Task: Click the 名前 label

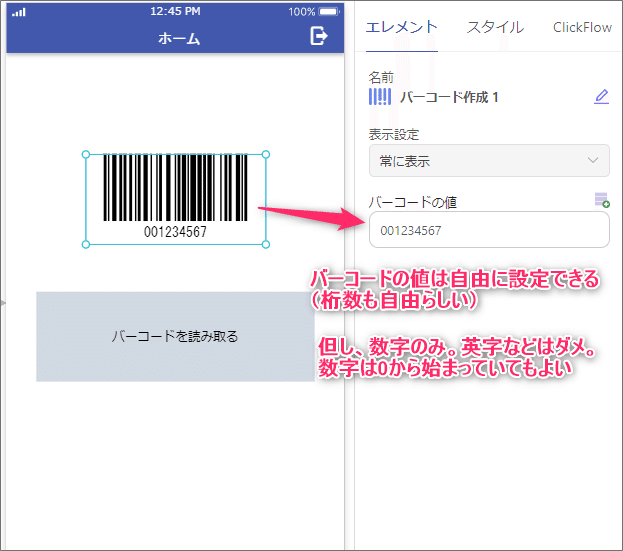Action: coord(381,77)
